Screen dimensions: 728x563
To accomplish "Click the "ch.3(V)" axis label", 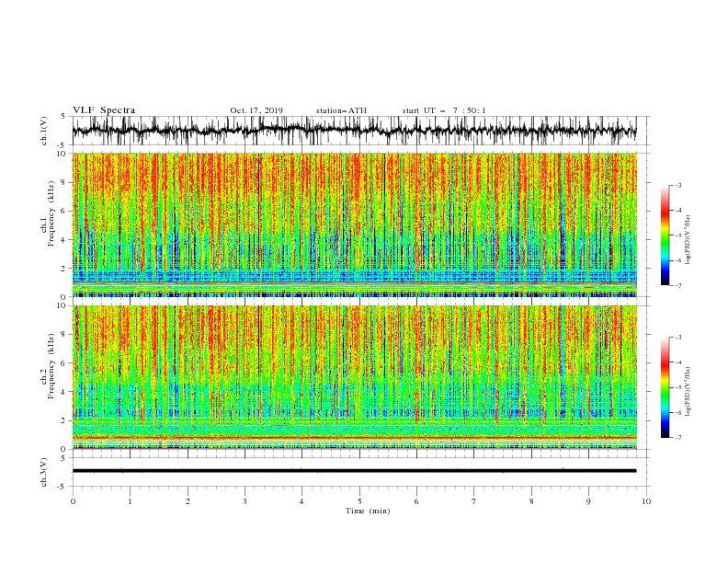I will coord(44,472).
